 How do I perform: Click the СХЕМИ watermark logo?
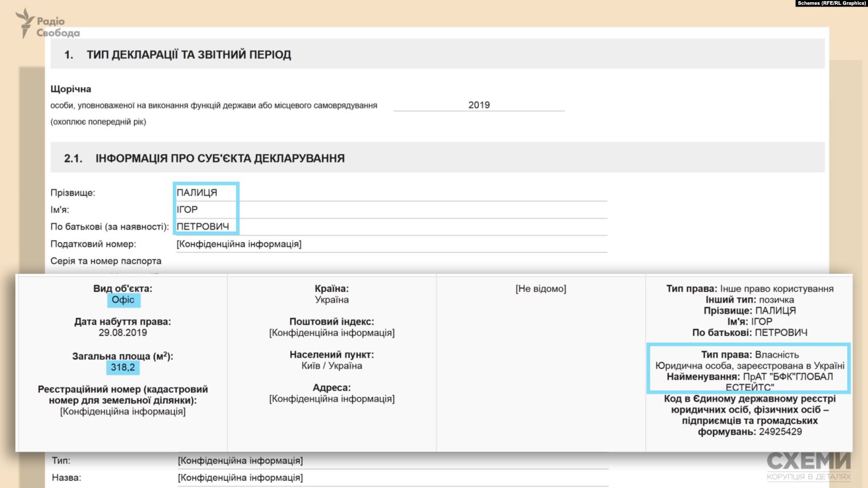(x=808, y=466)
